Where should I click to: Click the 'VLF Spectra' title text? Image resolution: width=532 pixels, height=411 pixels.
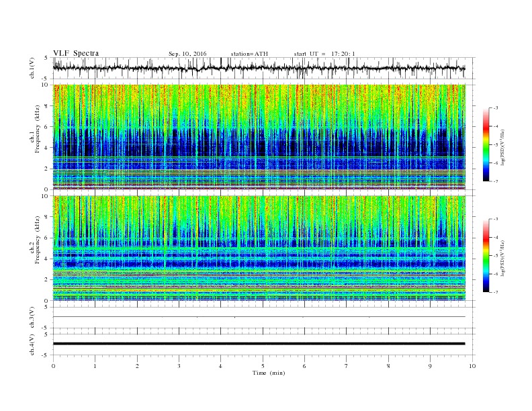click(x=76, y=53)
